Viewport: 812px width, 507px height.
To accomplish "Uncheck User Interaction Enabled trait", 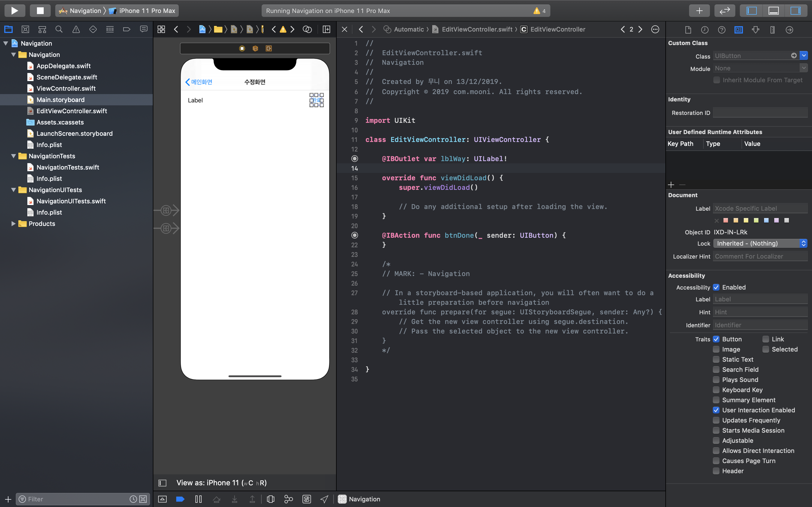I will click(716, 410).
